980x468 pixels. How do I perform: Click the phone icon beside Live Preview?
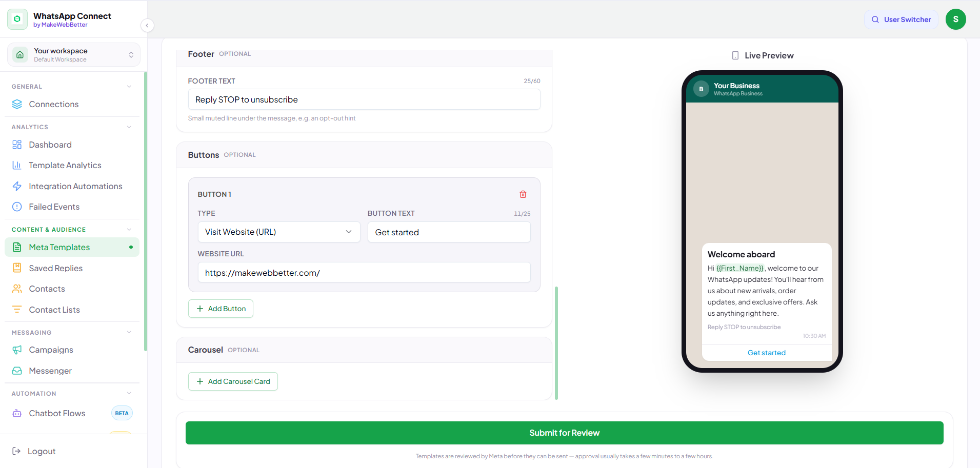pyautogui.click(x=735, y=55)
